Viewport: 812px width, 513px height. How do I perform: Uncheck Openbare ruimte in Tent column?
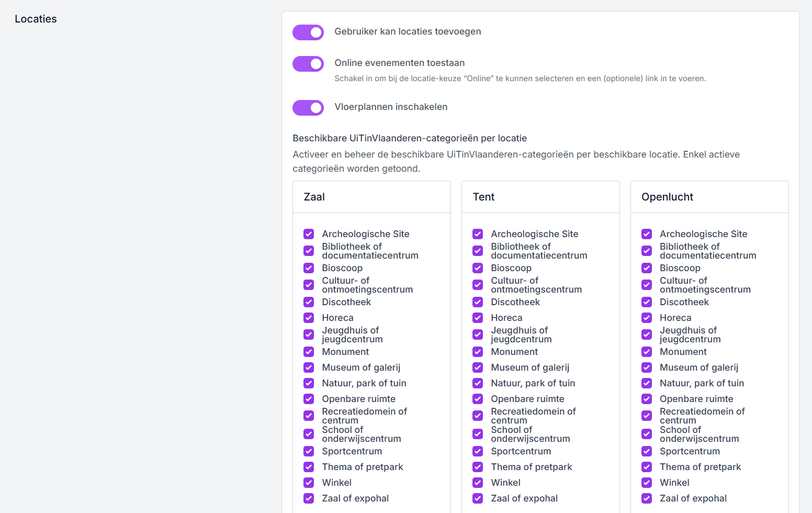point(478,399)
